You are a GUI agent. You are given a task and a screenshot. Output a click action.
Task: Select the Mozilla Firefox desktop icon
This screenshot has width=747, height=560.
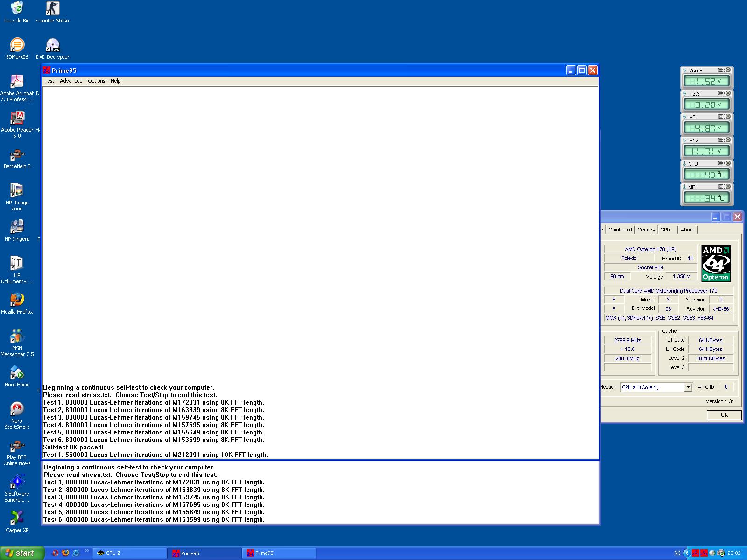(17, 303)
